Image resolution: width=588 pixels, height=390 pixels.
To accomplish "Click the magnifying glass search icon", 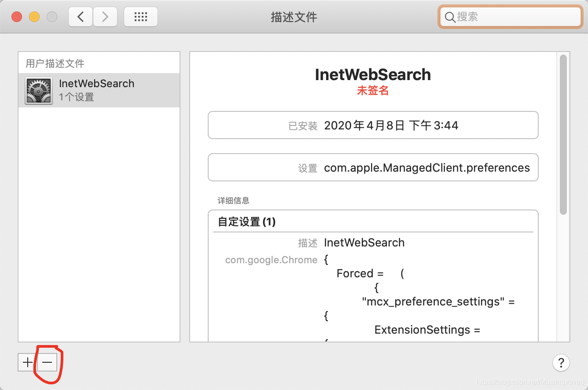I will 450,17.
